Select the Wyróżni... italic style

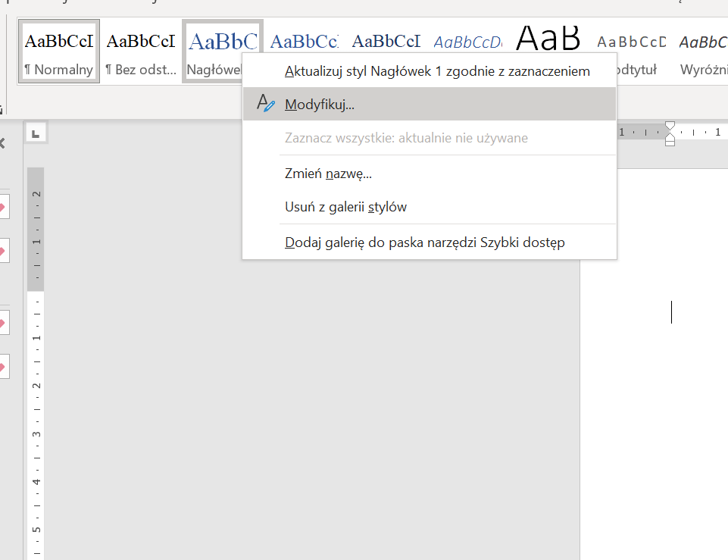click(x=703, y=51)
